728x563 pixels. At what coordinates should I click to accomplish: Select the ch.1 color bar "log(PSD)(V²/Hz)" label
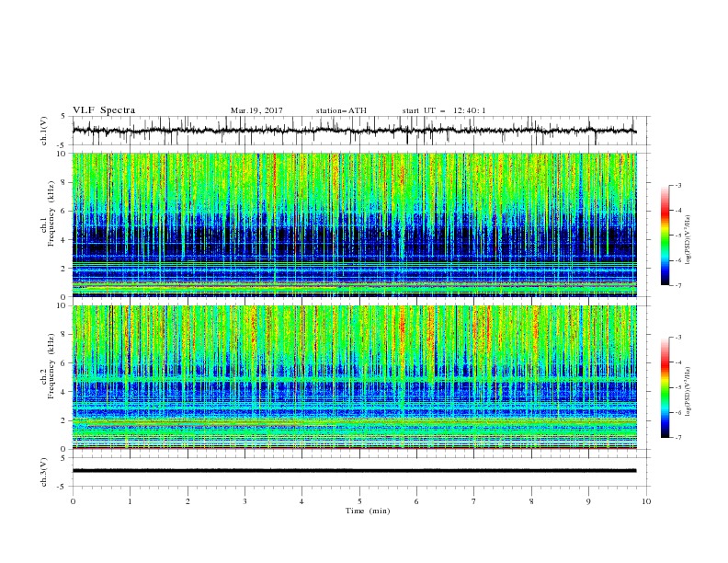(x=688, y=240)
